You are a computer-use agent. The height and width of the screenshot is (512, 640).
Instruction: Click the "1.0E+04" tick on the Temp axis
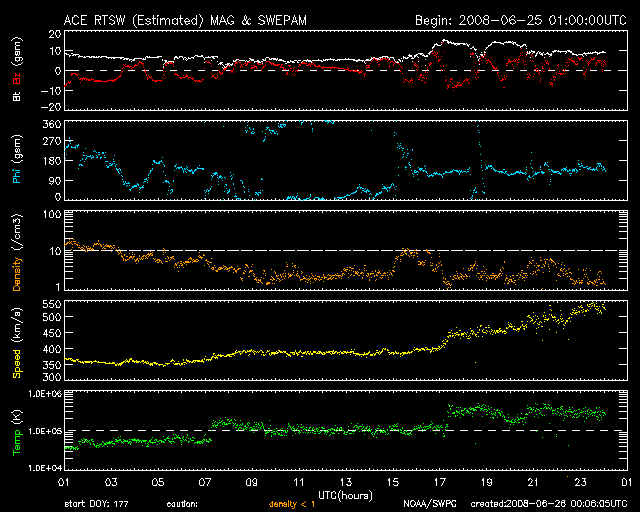pyautogui.click(x=45, y=468)
